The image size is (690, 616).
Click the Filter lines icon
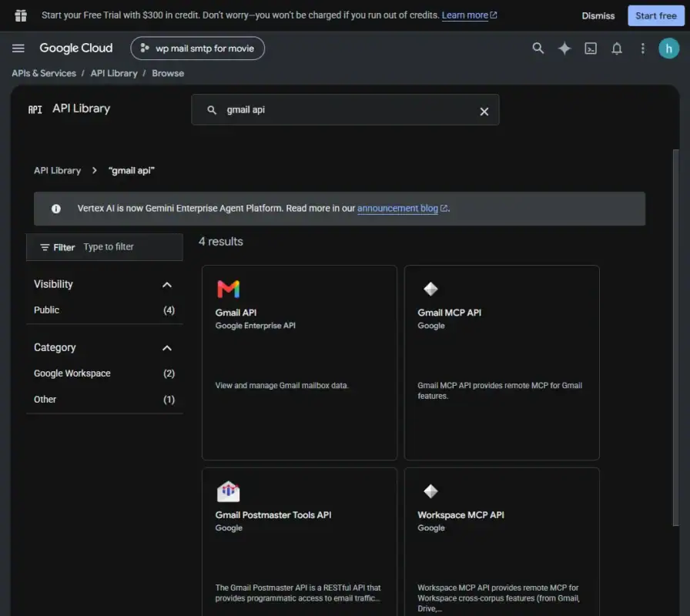[x=45, y=247]
